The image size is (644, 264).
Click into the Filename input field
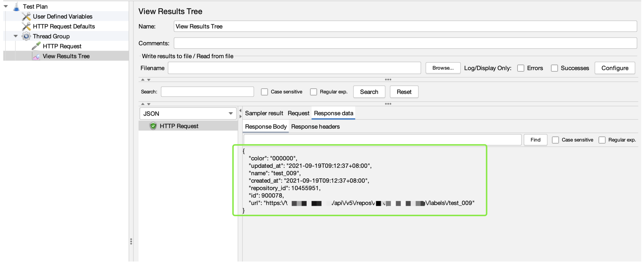tap(295, 68)
